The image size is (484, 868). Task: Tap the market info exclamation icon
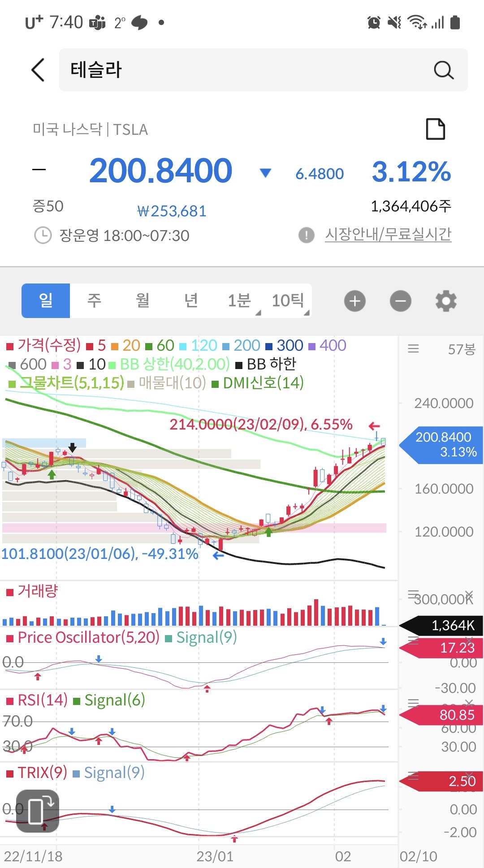point(307,235)
